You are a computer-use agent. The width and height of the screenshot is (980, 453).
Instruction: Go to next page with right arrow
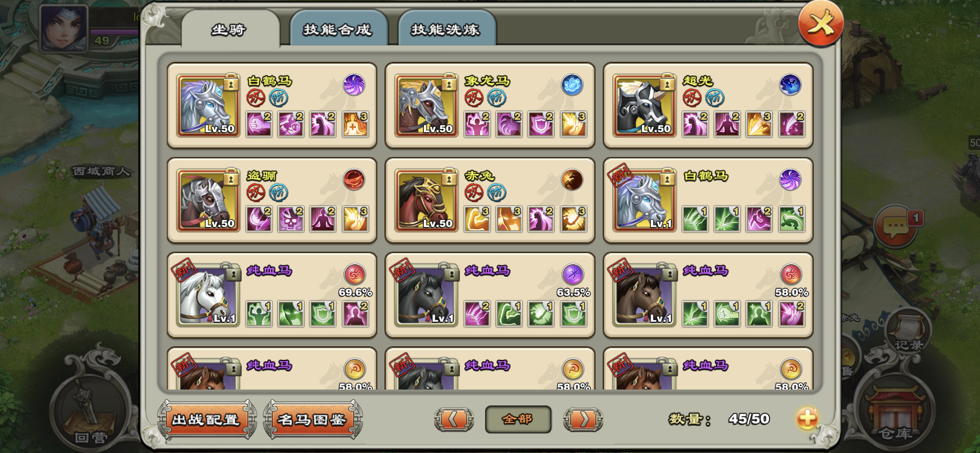(583, 420)
